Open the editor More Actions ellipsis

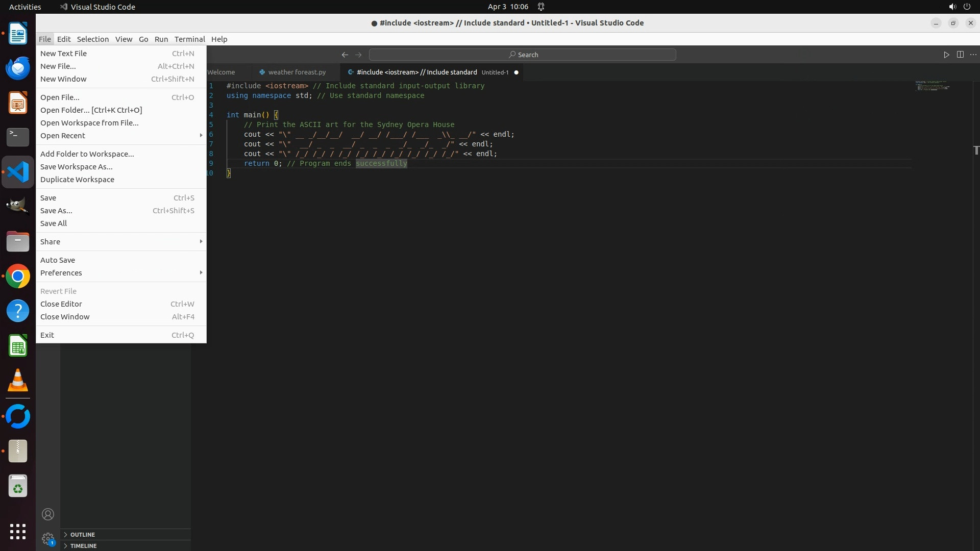(973, 55)
